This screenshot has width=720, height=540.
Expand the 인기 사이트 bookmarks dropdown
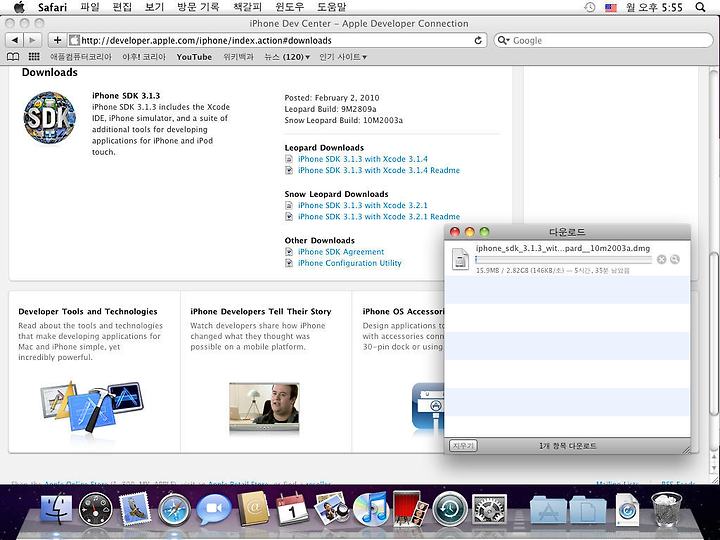(343, 57)
